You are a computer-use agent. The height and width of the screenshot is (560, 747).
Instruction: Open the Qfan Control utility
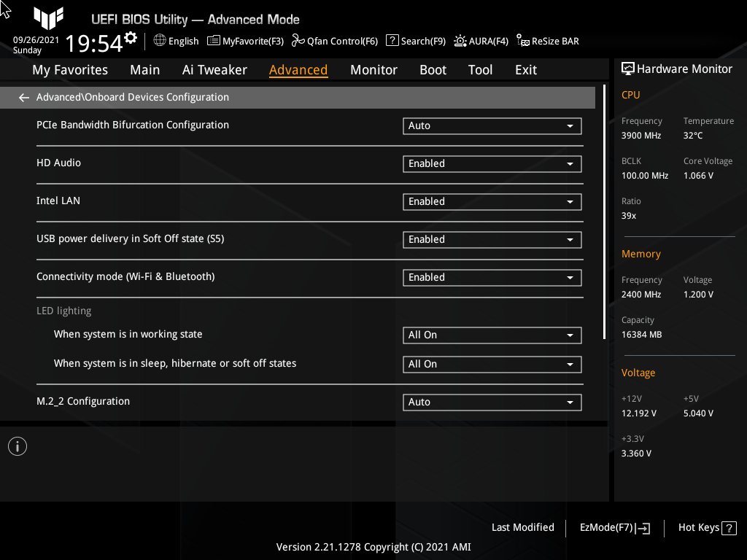[335, 41]
